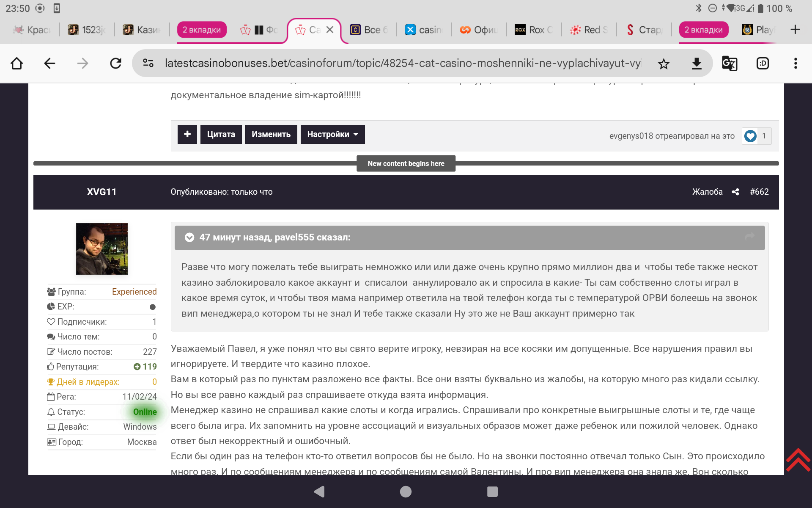Bookmark page with star icon

pos(664,63)
